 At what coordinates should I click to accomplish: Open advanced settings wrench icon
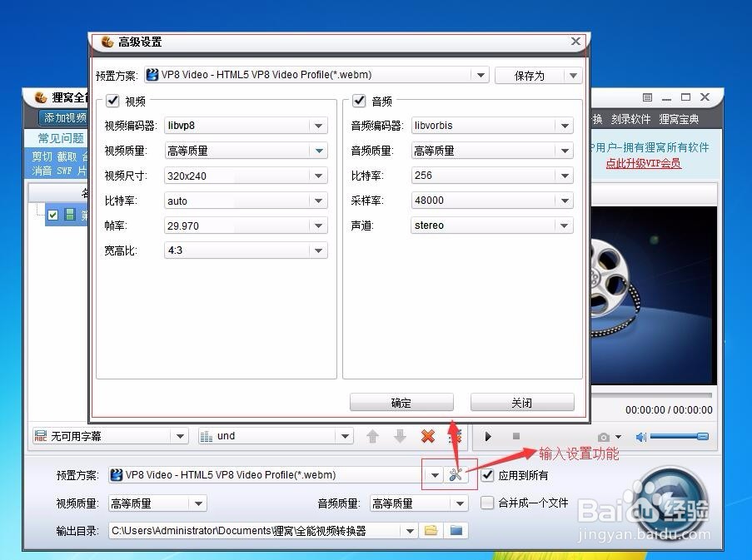coord(456,475)
